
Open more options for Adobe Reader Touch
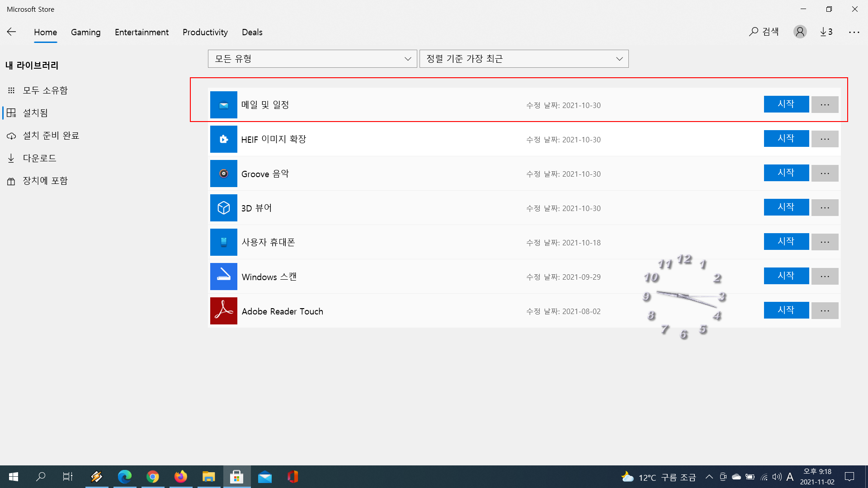[x=825, y=310]
